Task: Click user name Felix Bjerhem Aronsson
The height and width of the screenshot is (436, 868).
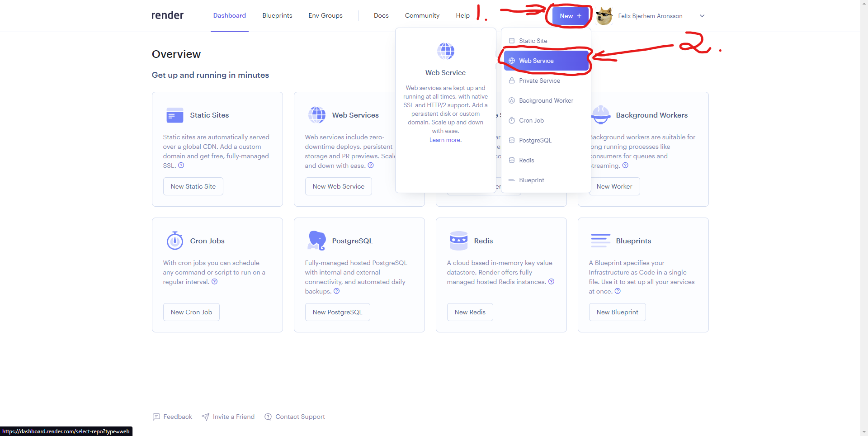Action: tap(650, 16)
